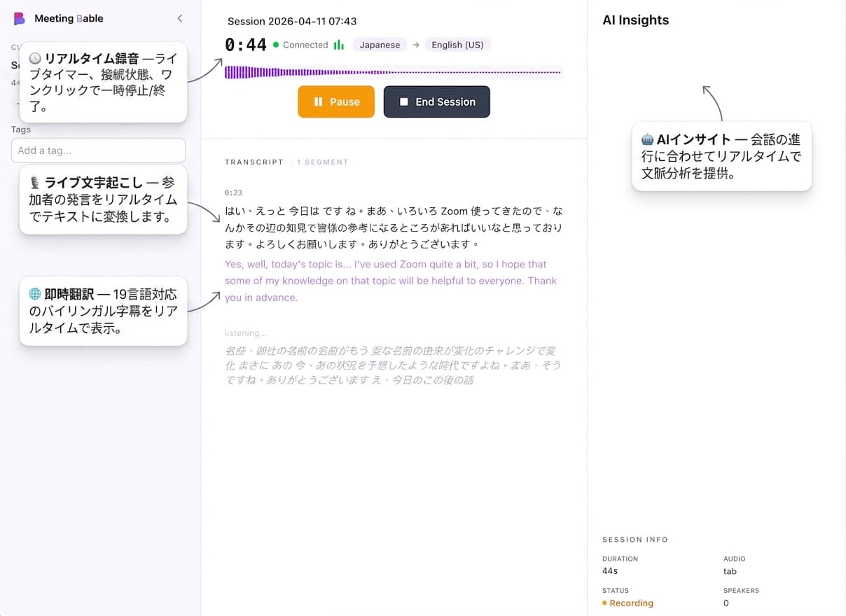Click the AI Insights panel heading
Image resolution: width=846 pixels, height=616 pixels.
[x=635, y=20]
